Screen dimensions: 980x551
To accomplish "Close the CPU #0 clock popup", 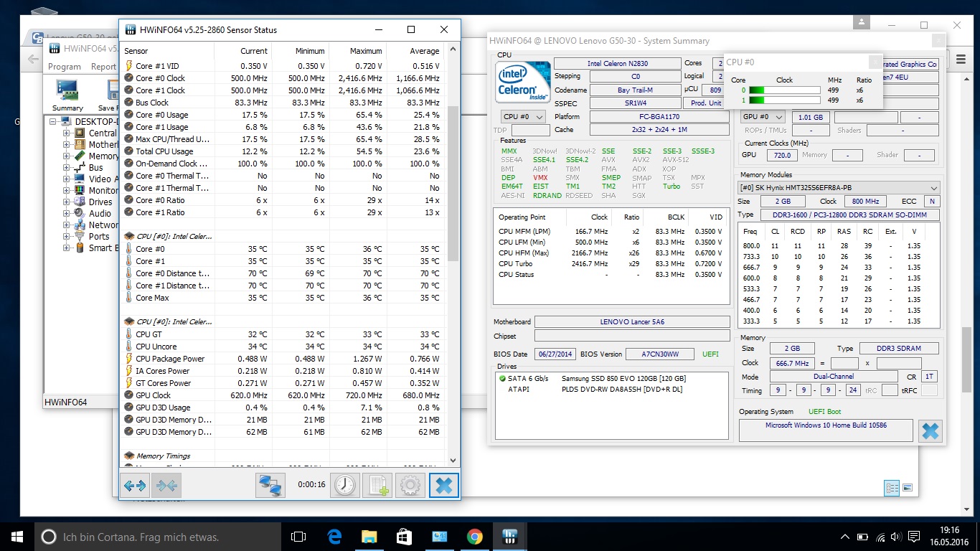I will click(x=874, y=62).
